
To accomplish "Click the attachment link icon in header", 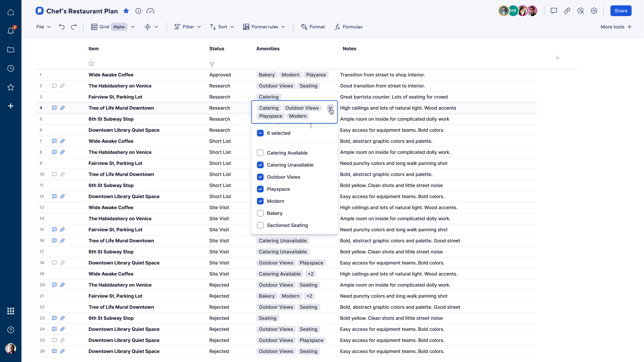I will point(567,11).
